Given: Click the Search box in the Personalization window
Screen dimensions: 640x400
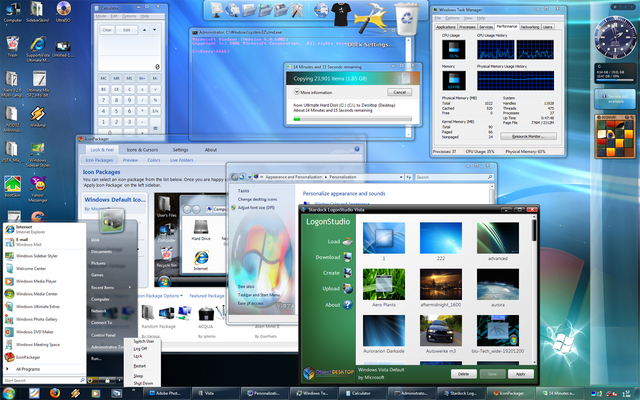Looking at the screenshot, I should tap(454, 177).
